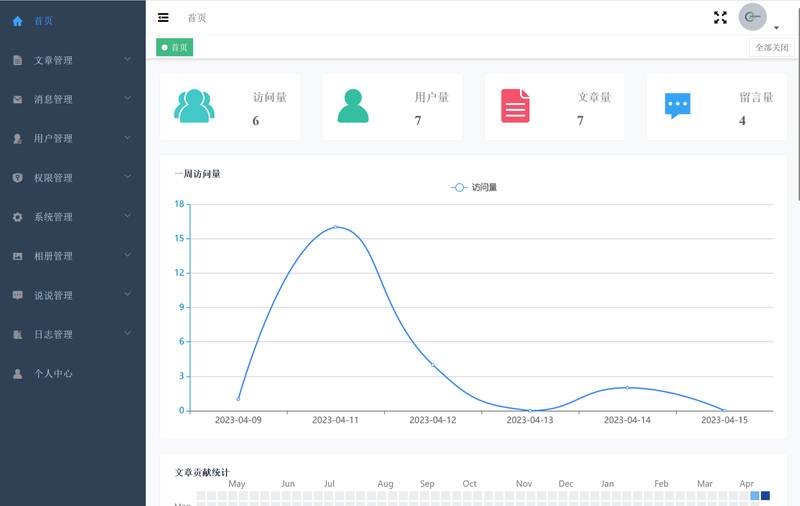The height and width of the screenshot is (506, 800).
Task: Click the 2023-04-11 peak data point
Action: click(335, 227)
